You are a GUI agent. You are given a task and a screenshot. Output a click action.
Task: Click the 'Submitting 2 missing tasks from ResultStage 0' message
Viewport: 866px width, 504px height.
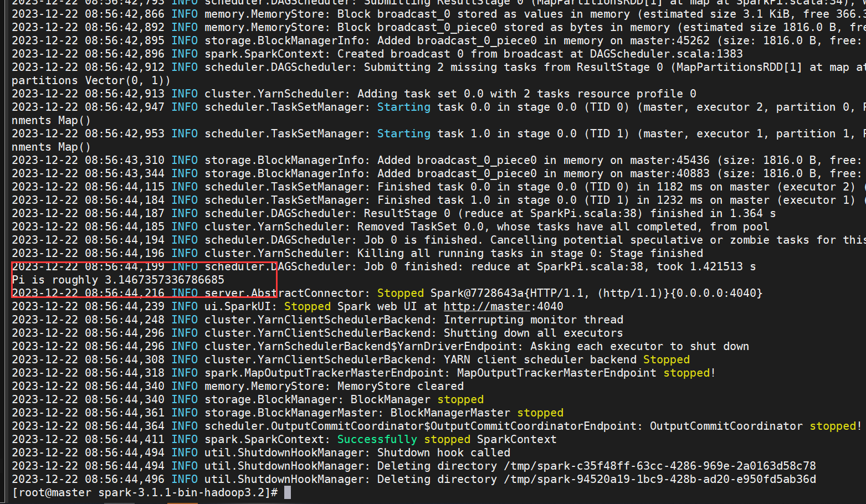pos(513,67)
